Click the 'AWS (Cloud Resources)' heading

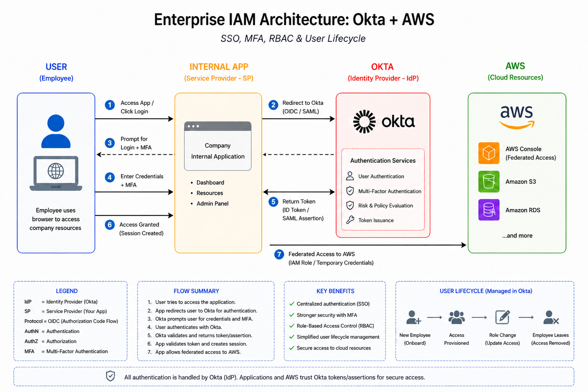515,71
